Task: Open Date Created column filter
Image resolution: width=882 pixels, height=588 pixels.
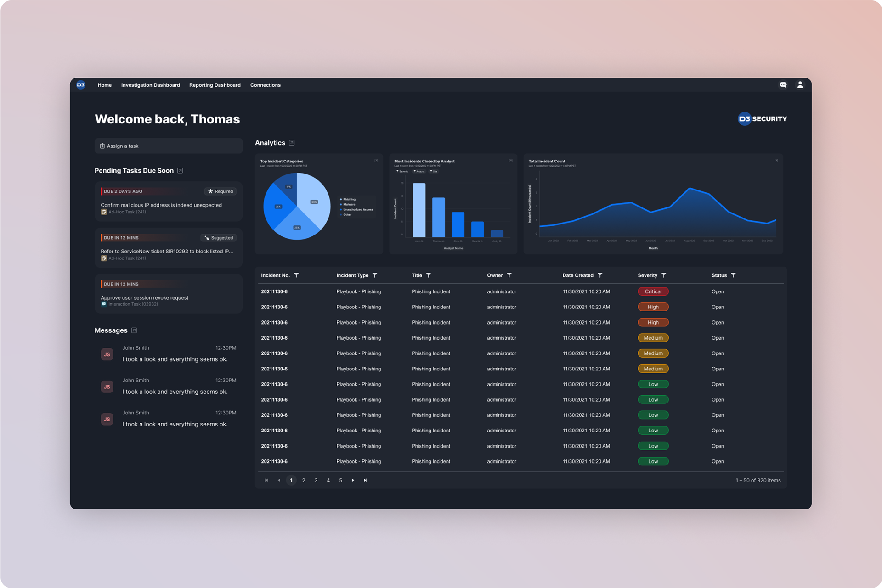Action: tap(600, 275)
